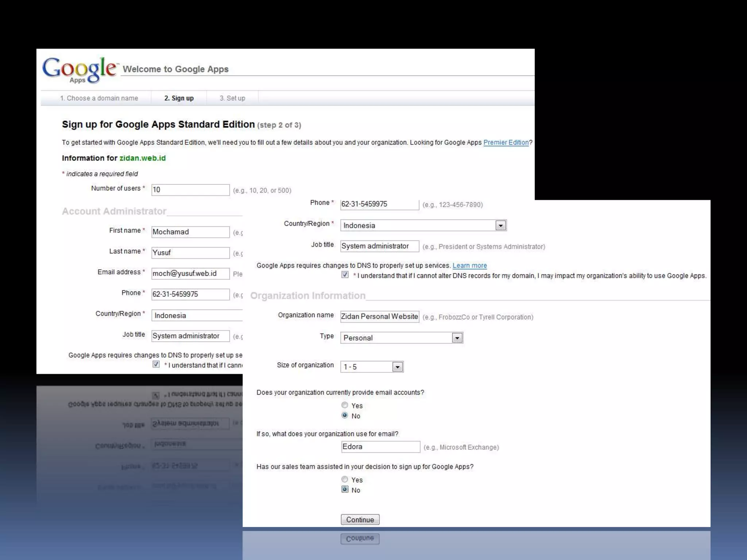The image size is (747, 560).
Task: Select Yes for sales team assisted
Action: tap(345, 479)
